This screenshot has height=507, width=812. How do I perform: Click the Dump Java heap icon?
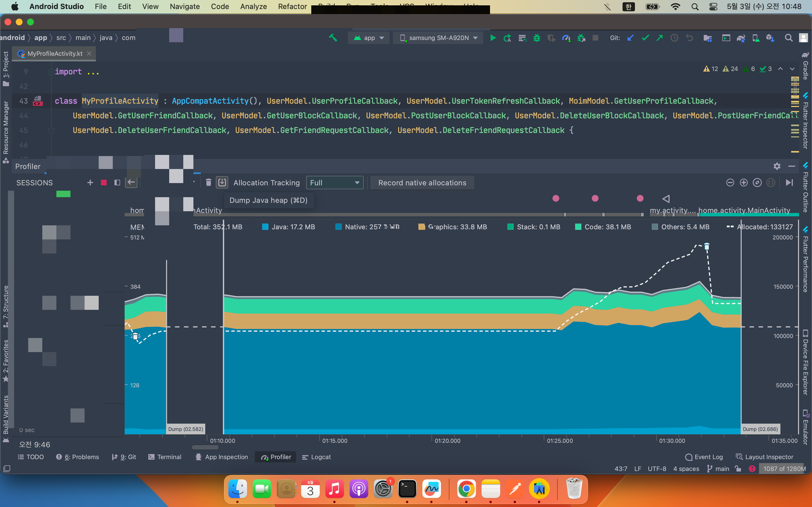click(222, 183)
